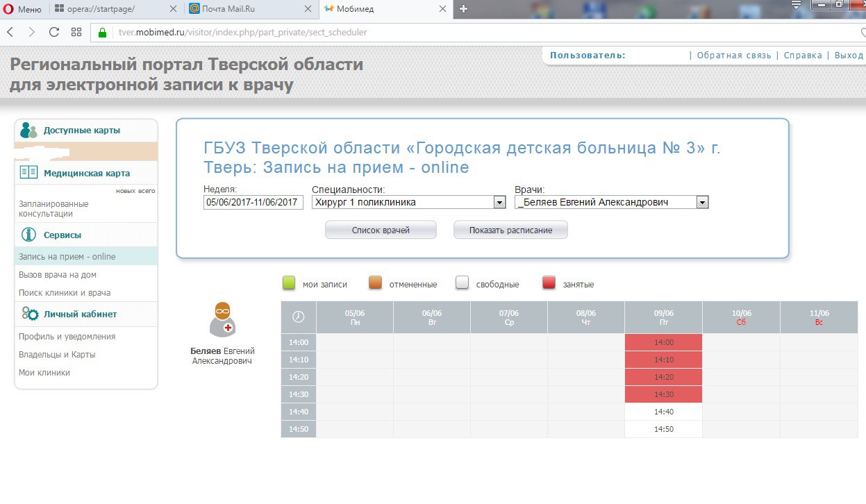Click 10/06 Сб column header
This screenshot has width=866, height=504.
(741, 317)
